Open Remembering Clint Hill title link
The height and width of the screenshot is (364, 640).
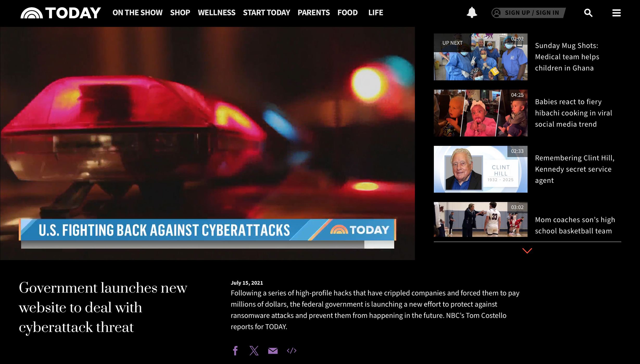(575, 169)
